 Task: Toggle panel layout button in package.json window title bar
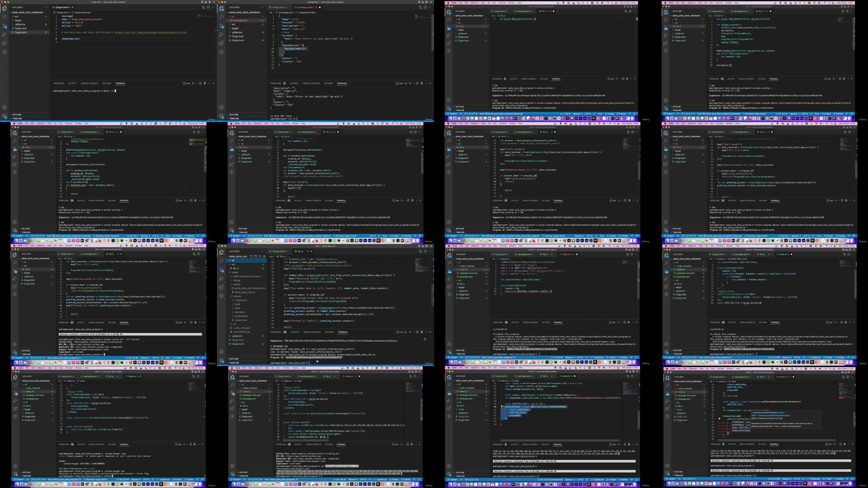tap(423, 2)
